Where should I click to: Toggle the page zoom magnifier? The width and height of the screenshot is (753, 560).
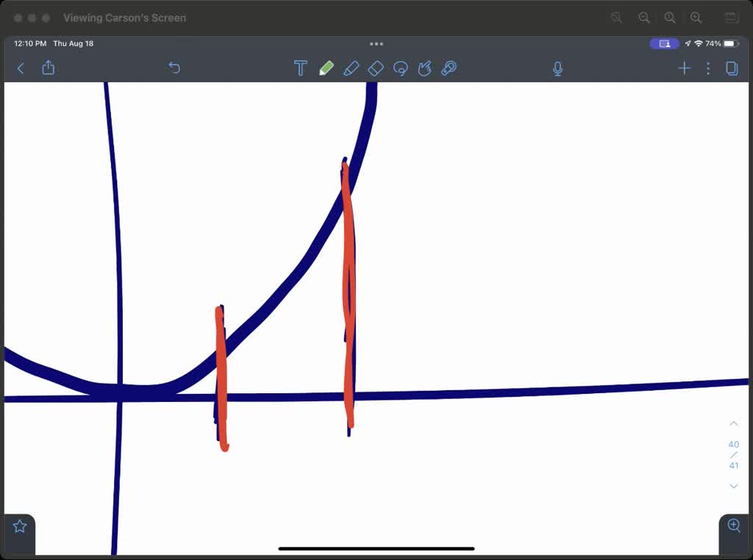(733, 525)
